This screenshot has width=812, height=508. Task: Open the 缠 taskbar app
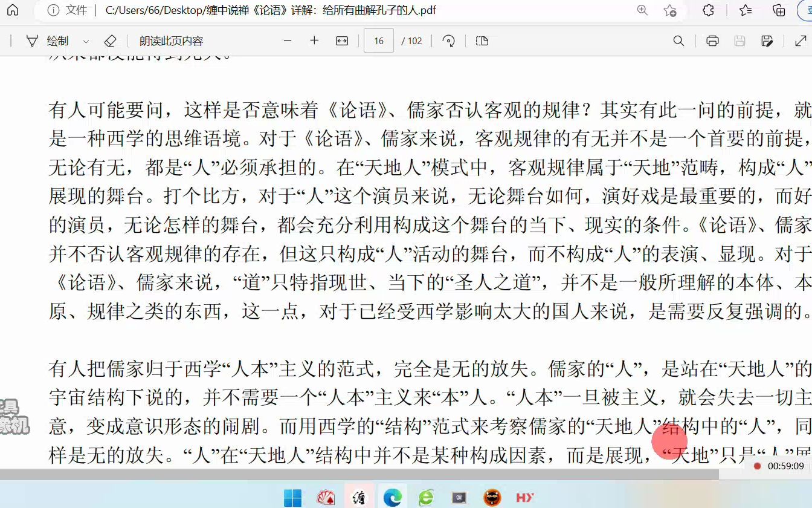359,498
